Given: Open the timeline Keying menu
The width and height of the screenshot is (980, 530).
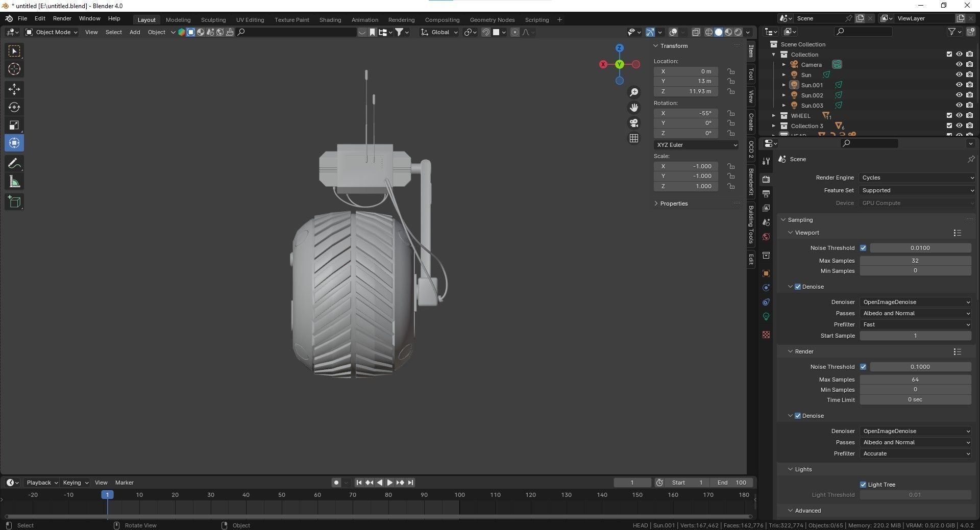Looking at the screenshot, I should point(75,483).
